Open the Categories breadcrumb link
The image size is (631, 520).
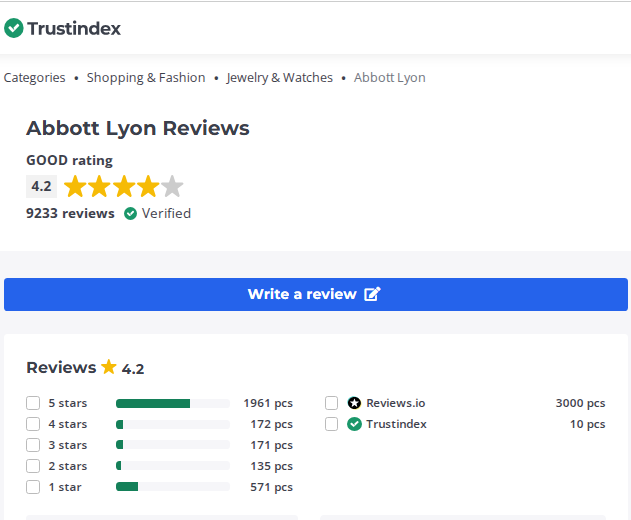pyautogui.click(x=34, y=77)
